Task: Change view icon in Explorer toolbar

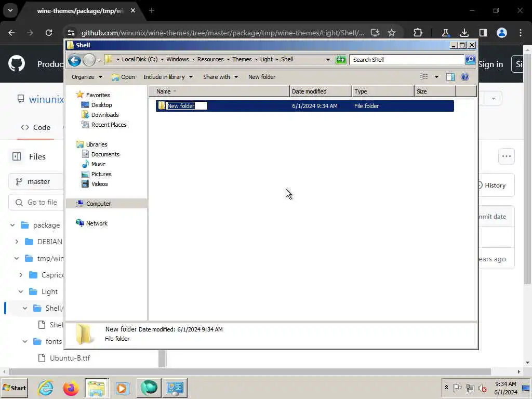Action: 424,77
